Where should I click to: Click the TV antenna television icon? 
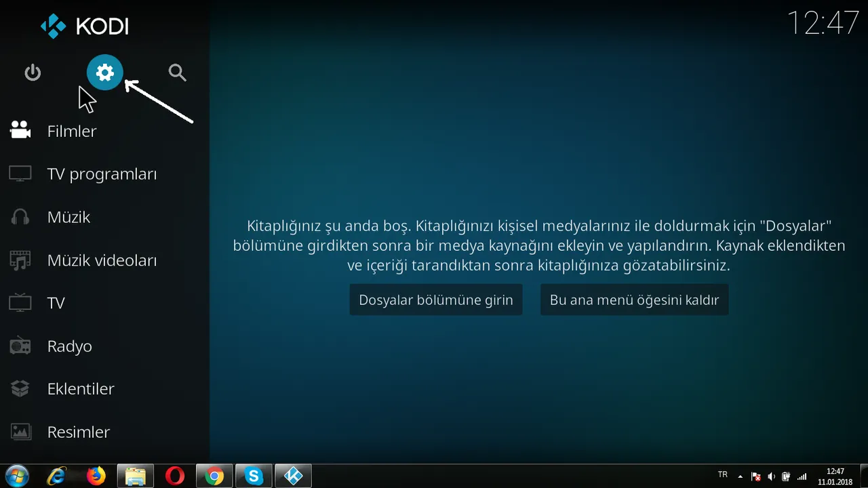[20, 302]
